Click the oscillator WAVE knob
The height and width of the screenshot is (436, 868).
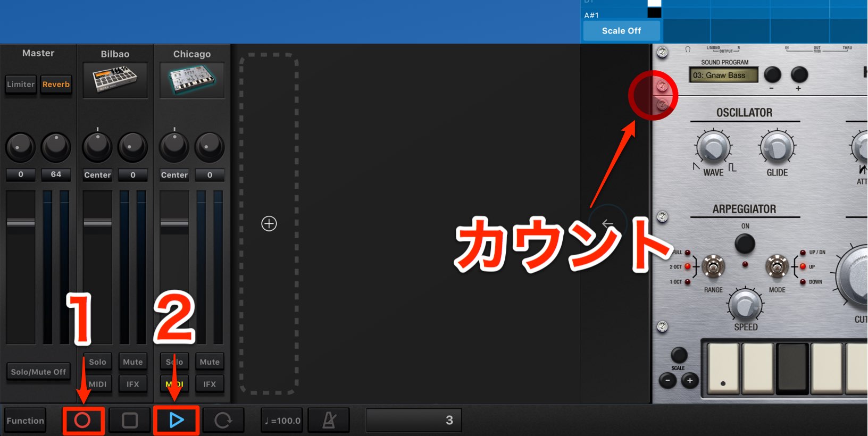pyautogui.click(x=713, y=147)
